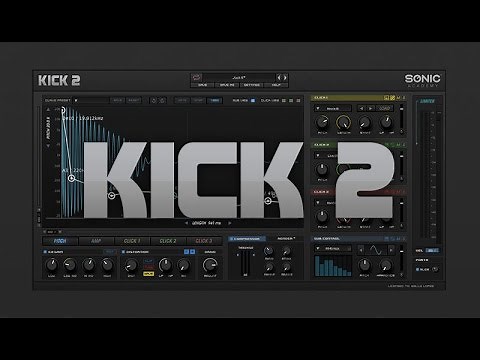This screenshot has width=480, height=360.
Task: Click second blue icon in Distortion header
Action: (x=192, y=252)
